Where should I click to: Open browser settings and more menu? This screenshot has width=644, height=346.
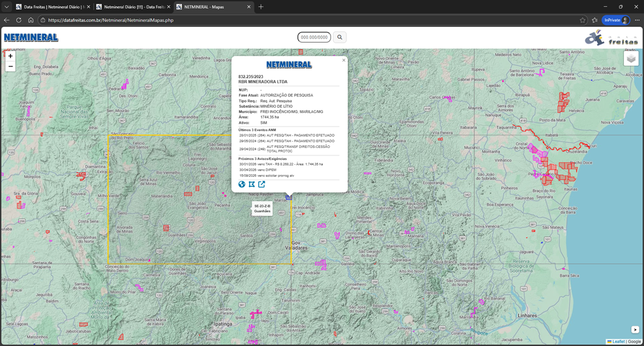pyautogui.click(x=636, y=20)
